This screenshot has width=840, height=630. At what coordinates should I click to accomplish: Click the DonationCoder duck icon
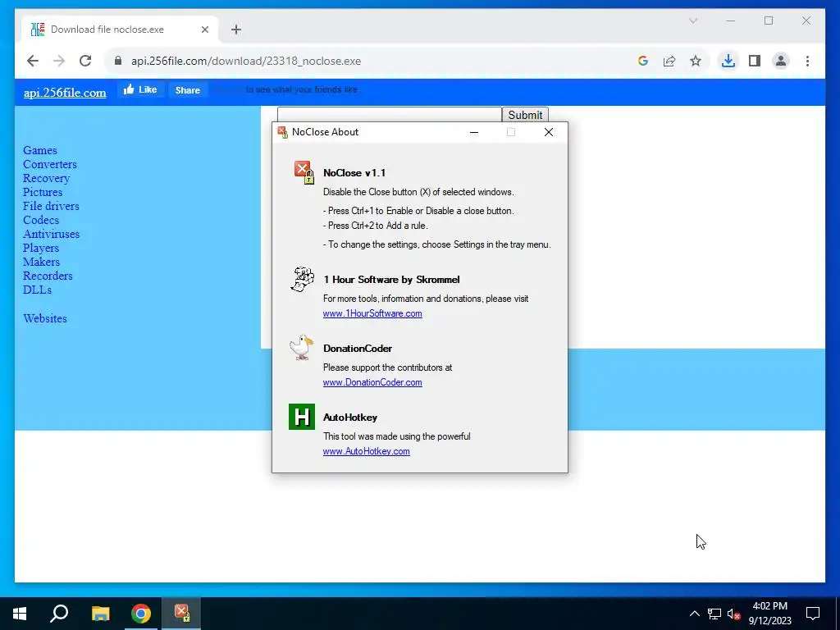[x=301, y=348]
